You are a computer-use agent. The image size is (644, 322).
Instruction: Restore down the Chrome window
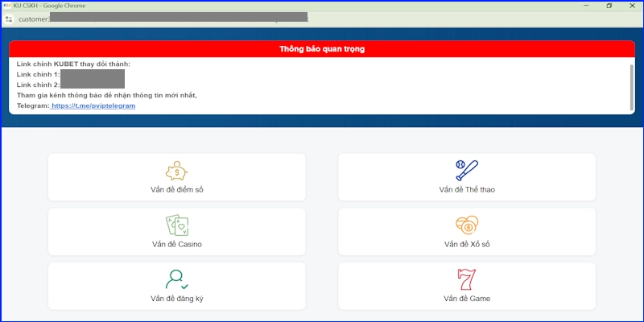tap(609, 6)
